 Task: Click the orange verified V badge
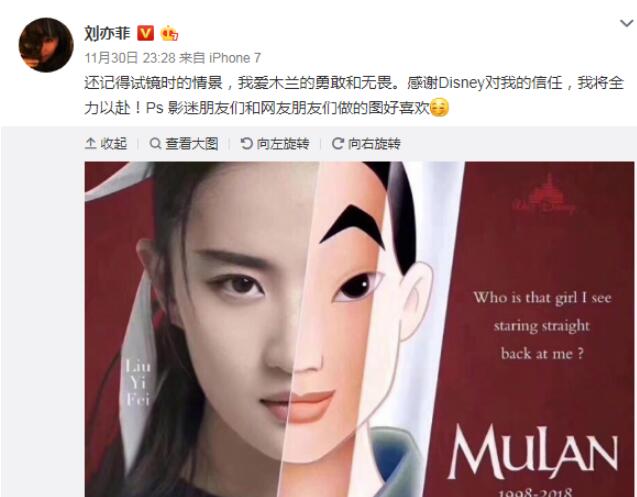pos(145,33)
